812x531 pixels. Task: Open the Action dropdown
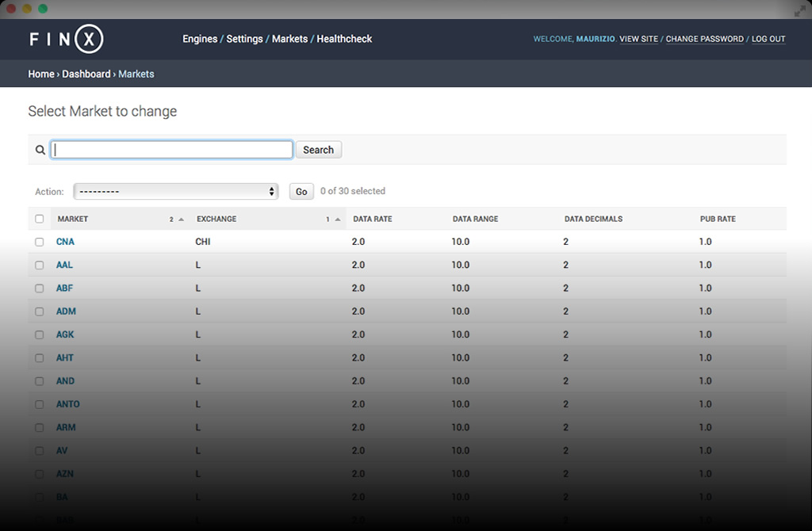pos(176,192)
